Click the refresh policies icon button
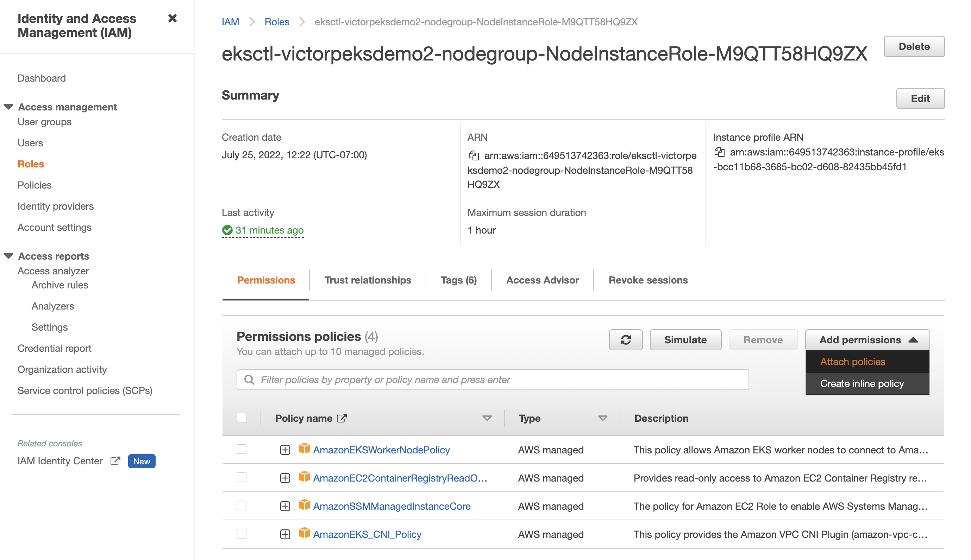This screenshot has width=971, height=560. click(625, 339)
